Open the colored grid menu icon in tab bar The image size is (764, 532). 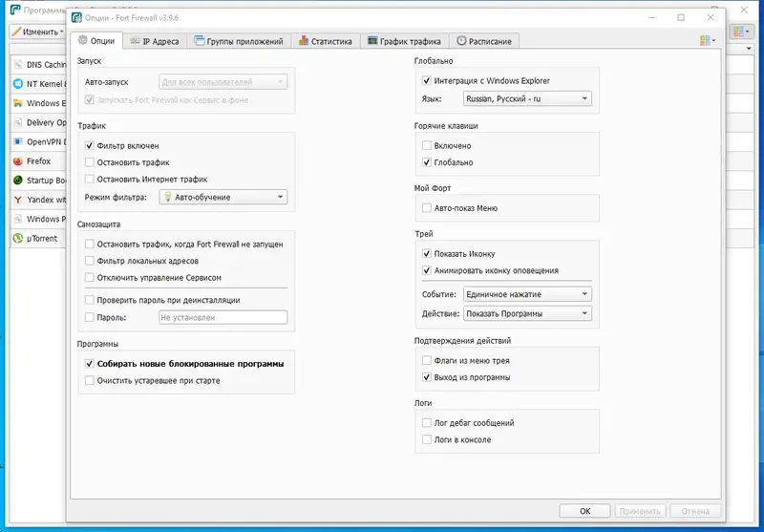tap(708, 41)
